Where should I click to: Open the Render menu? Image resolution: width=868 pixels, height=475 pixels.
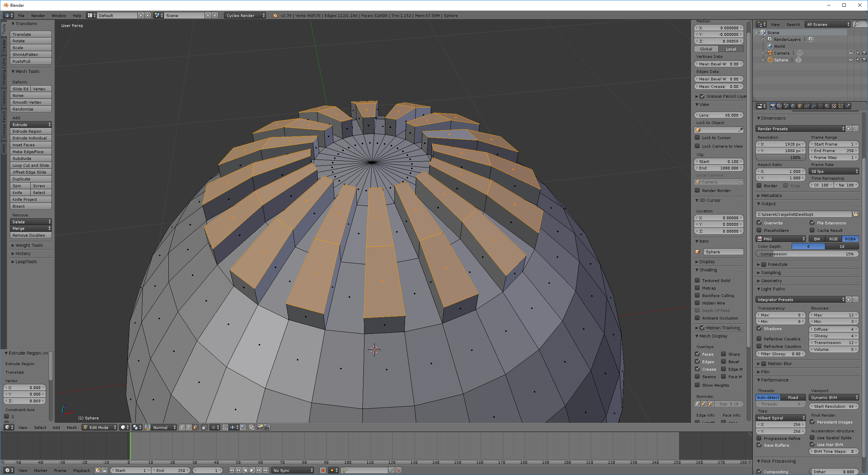coord(38,15)
